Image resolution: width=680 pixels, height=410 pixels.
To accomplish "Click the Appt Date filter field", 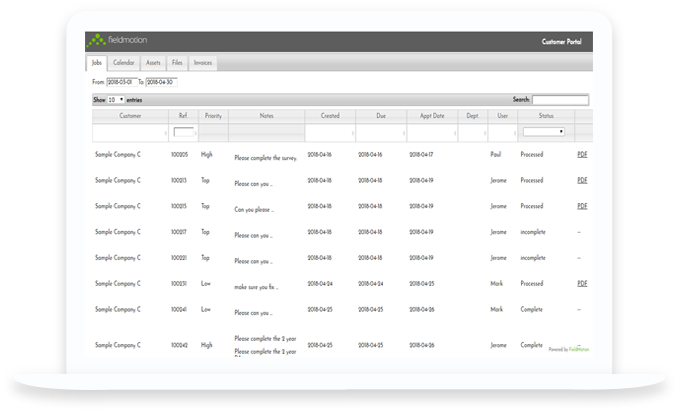I will tap(432, 133).
